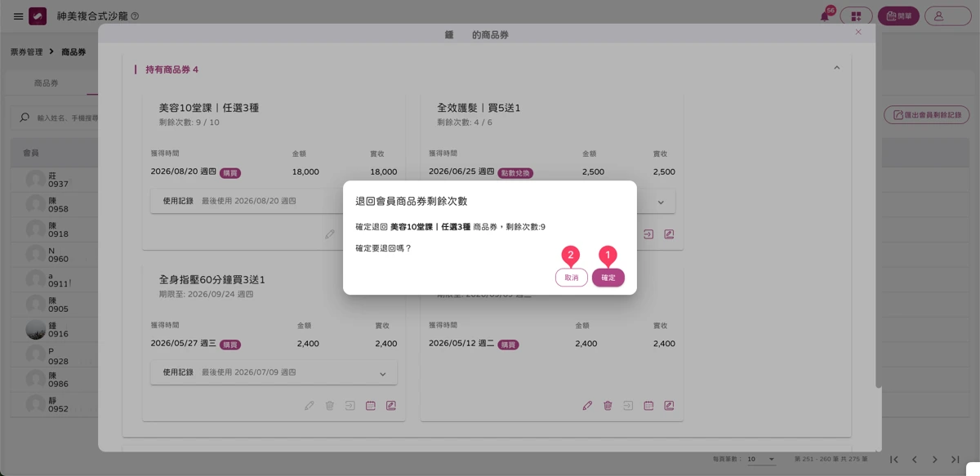Click pencil icon on the 2026/05/12 card
Image resolution: width=980 pixels, height=476 pixels.
coord(587,406)
